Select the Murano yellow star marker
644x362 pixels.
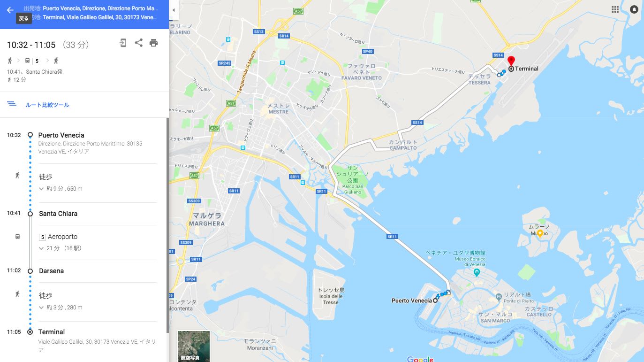pyautogui.click(x=540, y=233)
